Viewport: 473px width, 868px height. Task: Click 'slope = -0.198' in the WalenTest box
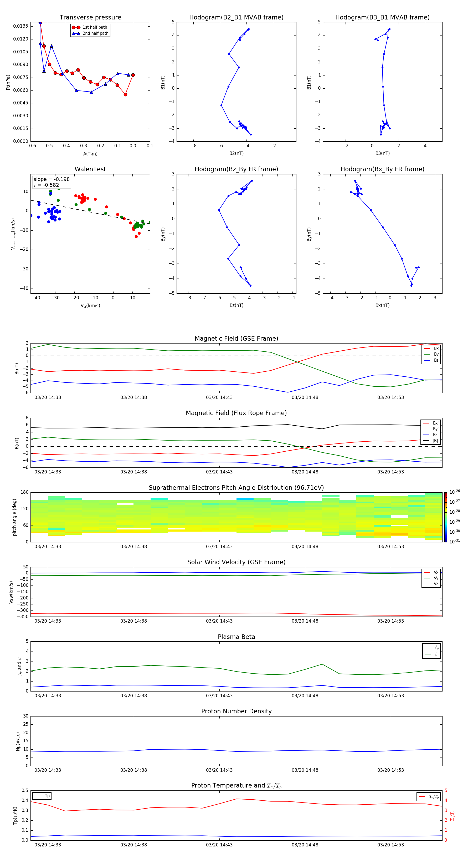pyautogui.click(x=52, y=180)
